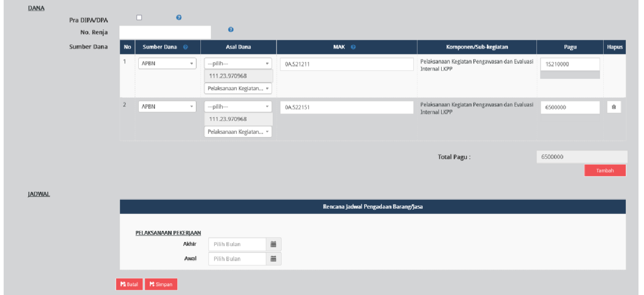Open calendar picker for Awal month
The image size is (644, 295).
[273, 259]
